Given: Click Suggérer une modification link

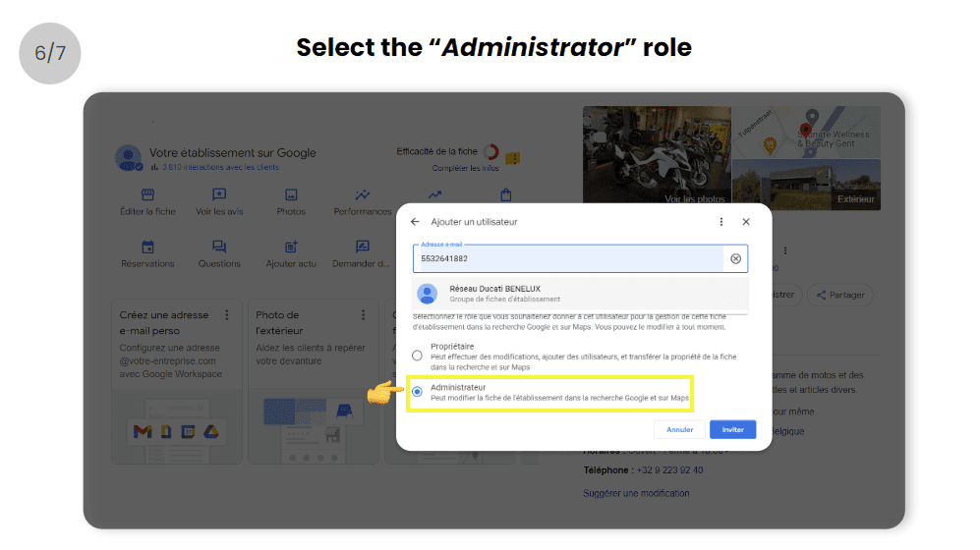Looking at the screenshot, I should point(636,493).
